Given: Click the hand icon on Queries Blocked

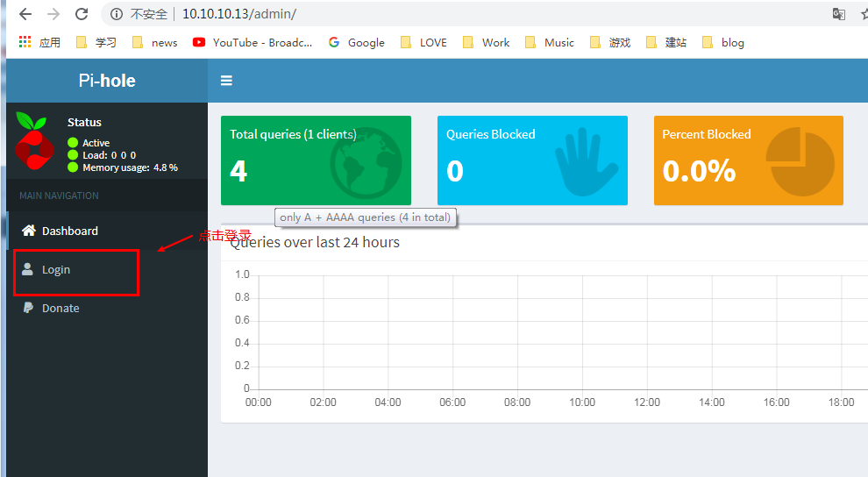Looking at the screenshot, I should 587,162.
